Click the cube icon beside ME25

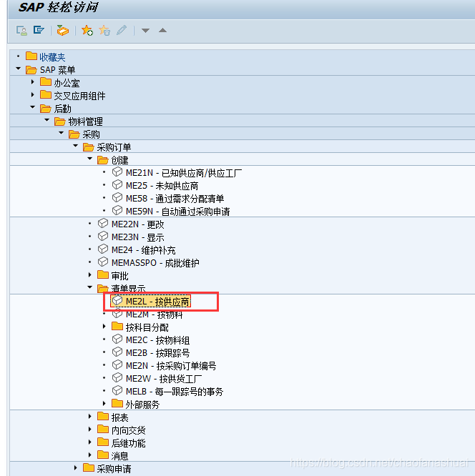click(x=117, y=185)
